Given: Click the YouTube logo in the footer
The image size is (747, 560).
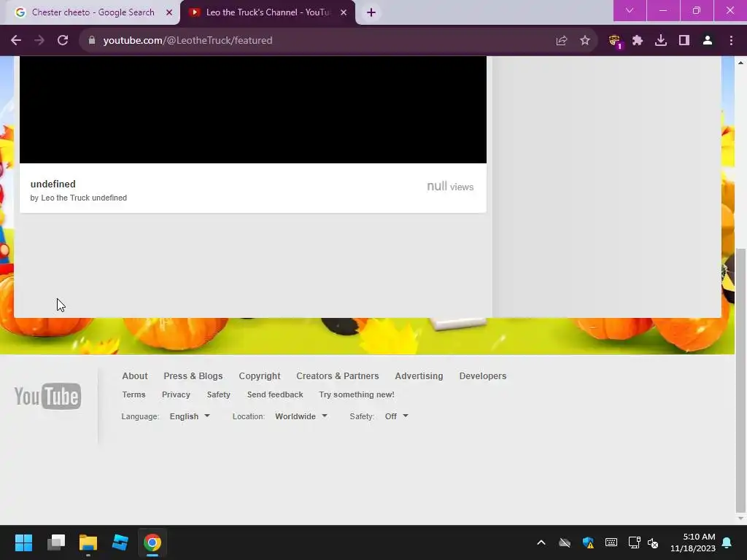Looking at the screenshot, I should coord(47,396).
